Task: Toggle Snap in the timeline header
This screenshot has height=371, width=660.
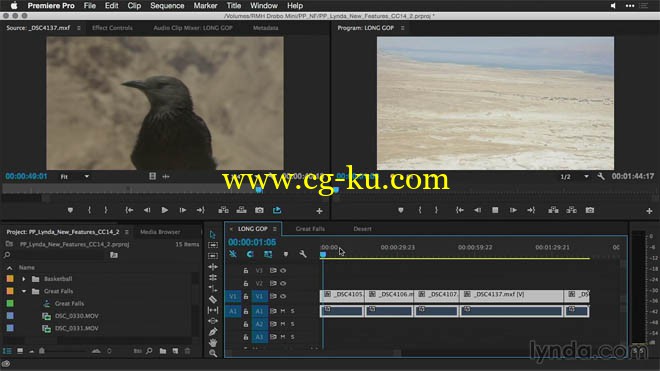Action: click(x=250, y=254)
